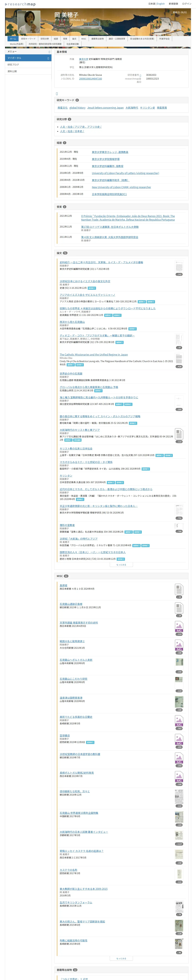Open research field 人文・社会 / 日本史
Image resolution: width=196 pixels, height=980 pixels.
[72, 131]
